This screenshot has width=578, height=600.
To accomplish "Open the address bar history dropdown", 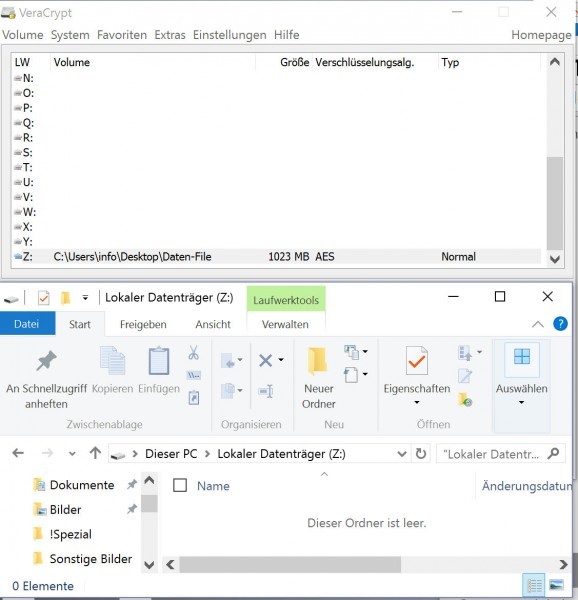I will [402, 454].
